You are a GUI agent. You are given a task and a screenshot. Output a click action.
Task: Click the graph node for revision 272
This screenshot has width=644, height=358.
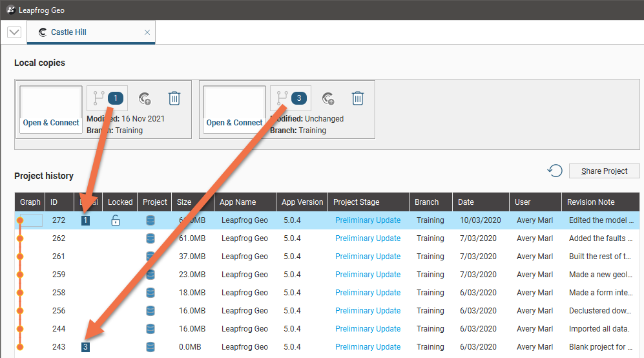coord(20,220)
